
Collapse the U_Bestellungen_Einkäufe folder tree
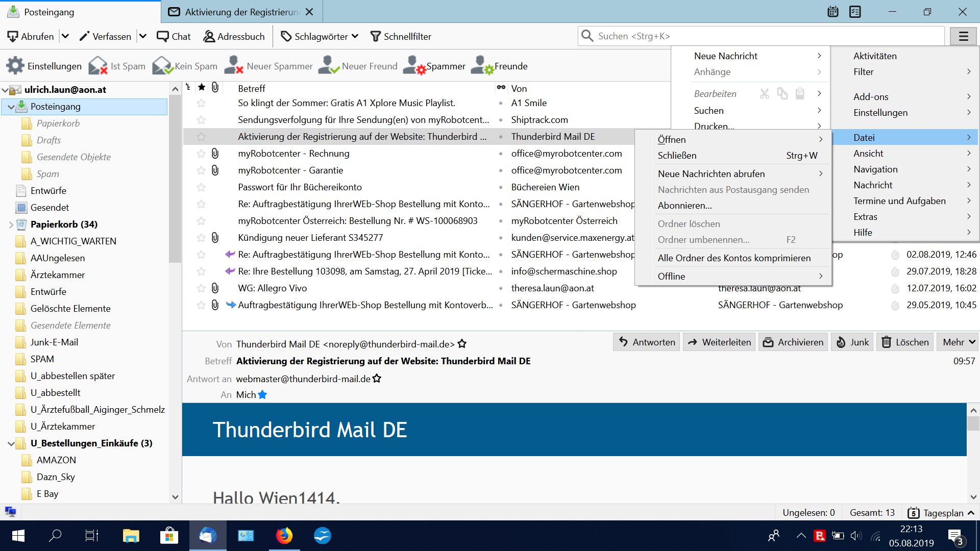click(x=11, y=443)
